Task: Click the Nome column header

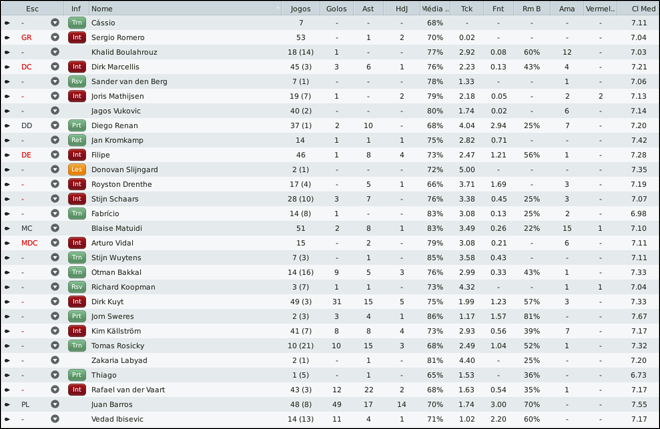Action: pyautogui.click(x=102, y=8)
